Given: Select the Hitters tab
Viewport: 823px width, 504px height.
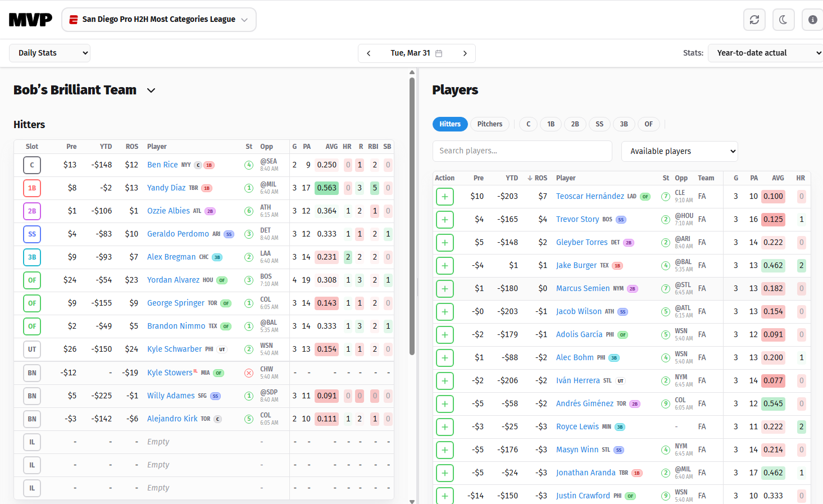Looking at the screenshot, I should pos(449,124).
